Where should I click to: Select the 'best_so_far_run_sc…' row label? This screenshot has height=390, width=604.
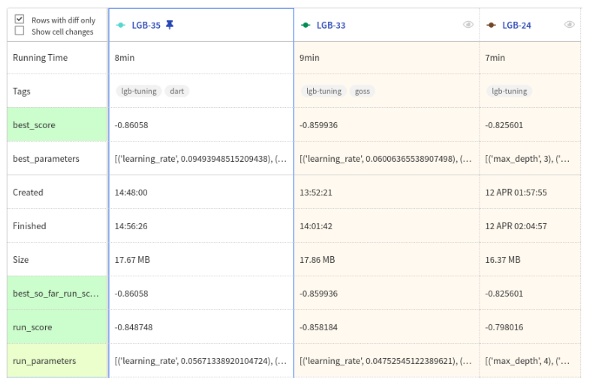(56, 294)
